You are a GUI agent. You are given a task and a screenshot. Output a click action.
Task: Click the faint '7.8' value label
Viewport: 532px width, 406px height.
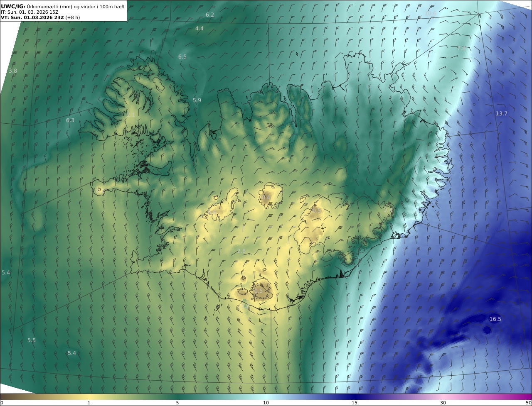click(x=461, y=48)
